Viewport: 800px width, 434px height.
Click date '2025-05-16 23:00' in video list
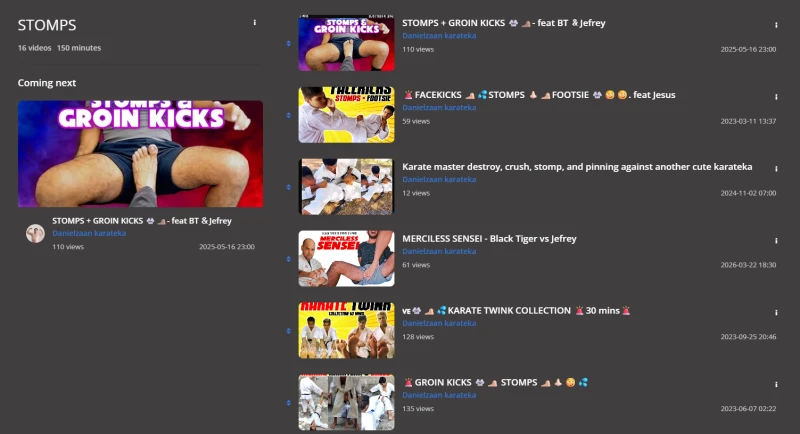(x=748, y=49)
